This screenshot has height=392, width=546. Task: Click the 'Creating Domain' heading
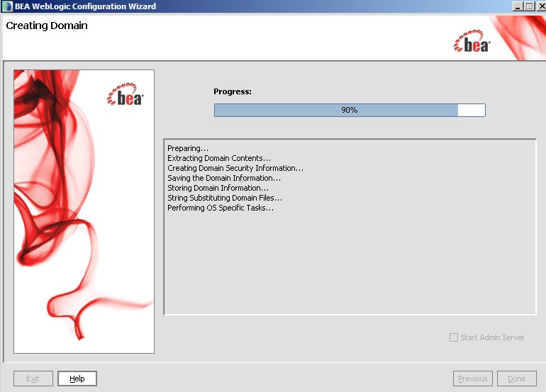point(47,26)
